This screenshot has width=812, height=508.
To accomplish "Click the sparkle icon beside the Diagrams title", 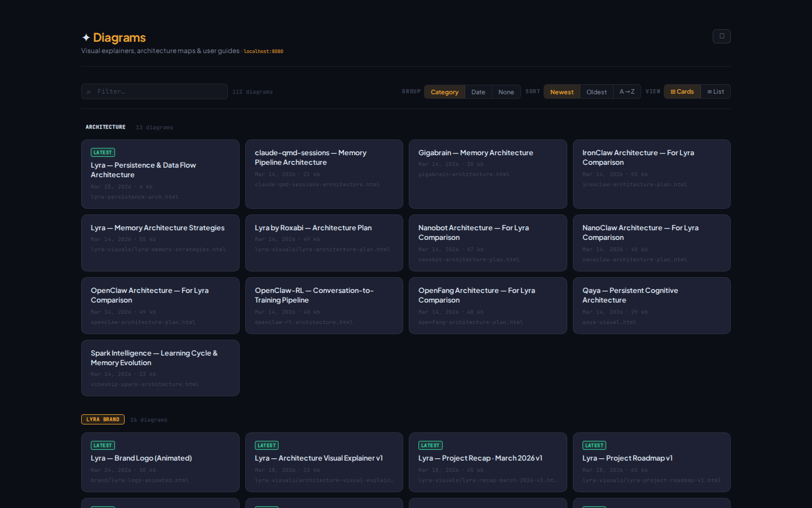I will tap(86, 37).
